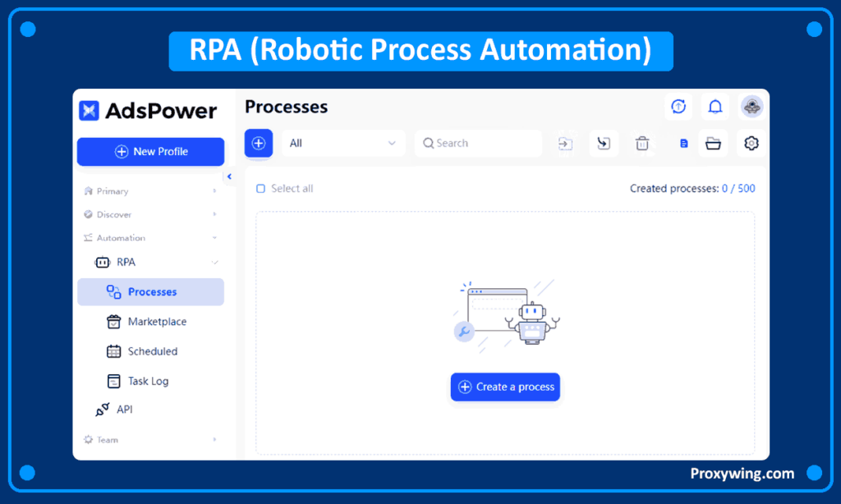Screen dimensions: 841x504
Task: Click the update refresh icon in header
Action: [x=678, y=107]
